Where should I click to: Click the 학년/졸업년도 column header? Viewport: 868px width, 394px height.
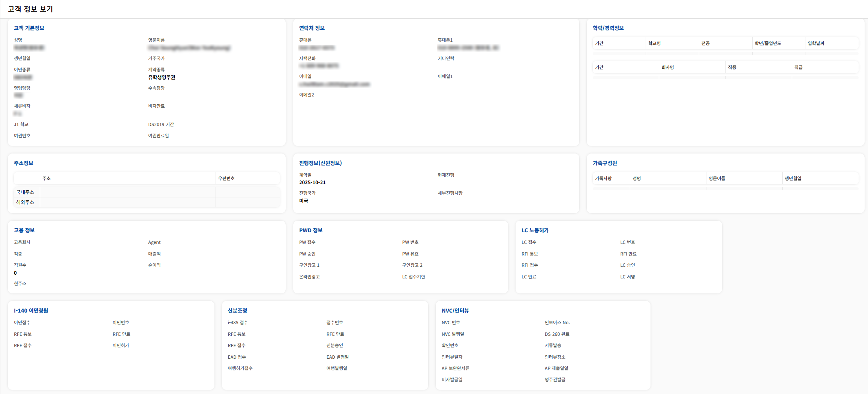pos(768,44)
